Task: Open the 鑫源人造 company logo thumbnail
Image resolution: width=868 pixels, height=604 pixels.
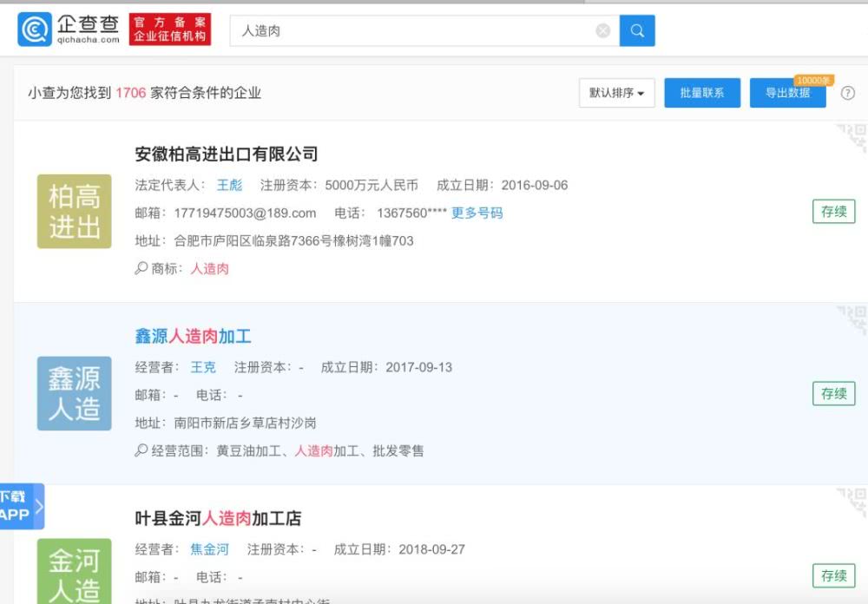Action: pyautogui.click(x=75, y=393)
